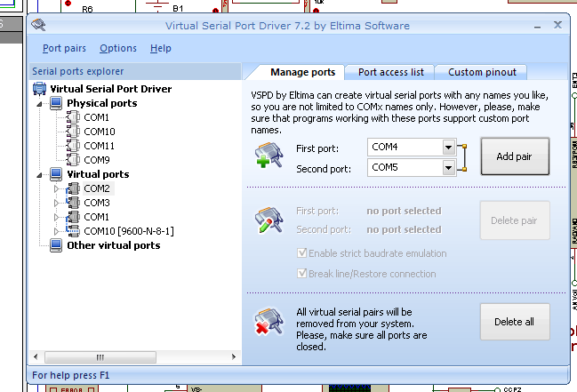This screenshot has width=577, height=392.
Task: Click the Add pair button
Action: [x=515, y=156]
